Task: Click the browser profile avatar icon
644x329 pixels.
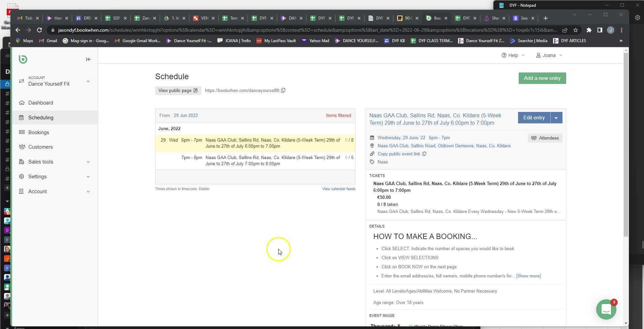Action: pos(610,30)
